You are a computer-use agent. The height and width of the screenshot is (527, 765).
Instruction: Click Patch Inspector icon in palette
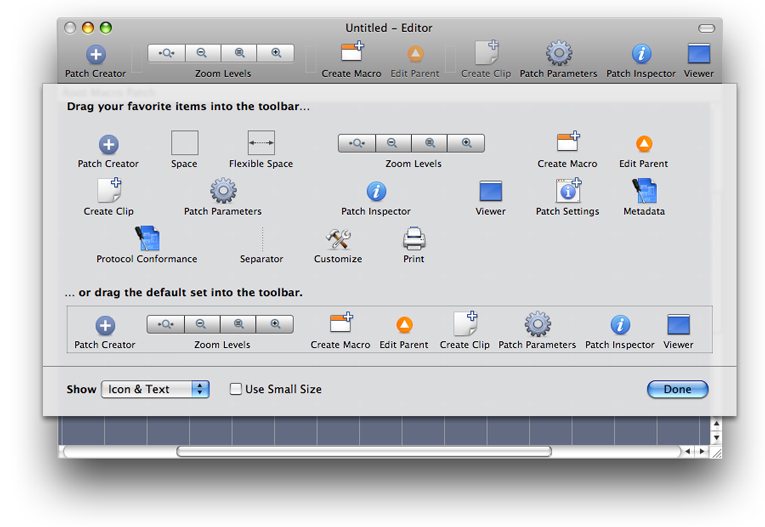click(376, 191)
